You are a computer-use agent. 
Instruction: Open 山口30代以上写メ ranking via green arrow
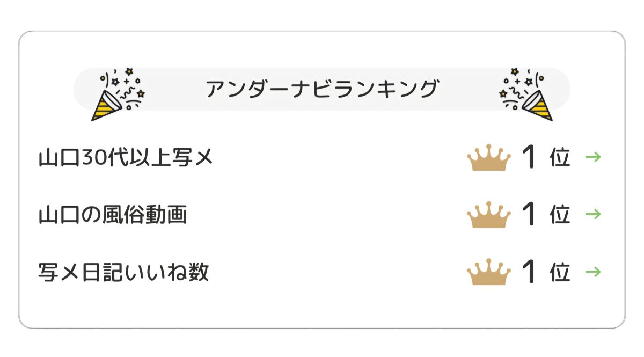click(x=593, y=157)
